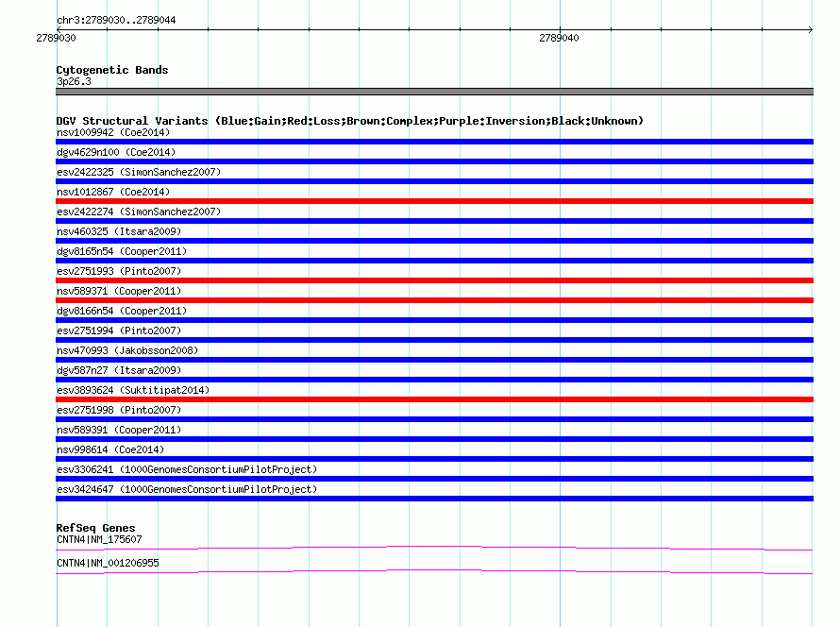Click the blue bar under dgv4629n100
Image resolution: width=840 pixels, height=627 pixels.
coord(434,161)
